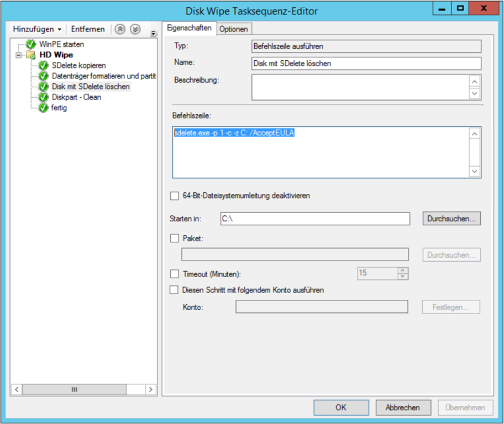Open the Hinzufügen dropdown menu
The width and height of the screenshot is (504, 424).
(x=37, y=29)
